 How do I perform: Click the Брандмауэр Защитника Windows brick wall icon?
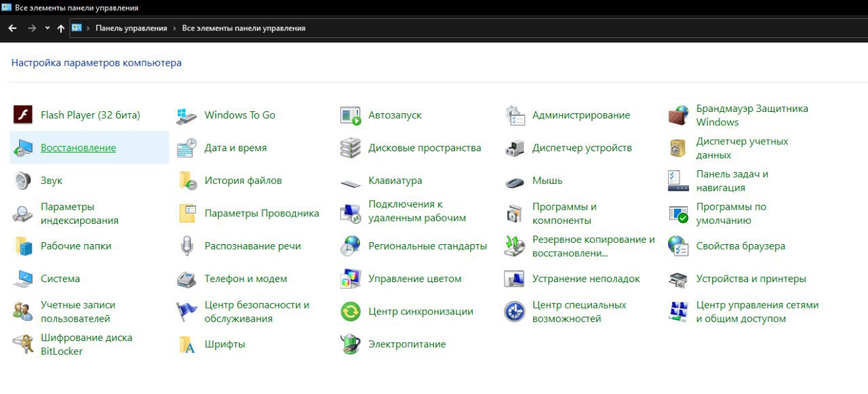[679, 115]
